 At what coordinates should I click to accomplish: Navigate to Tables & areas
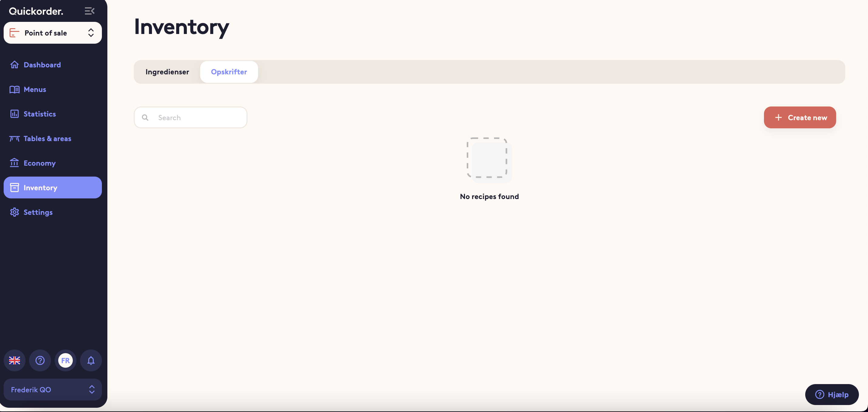[52, 139]
